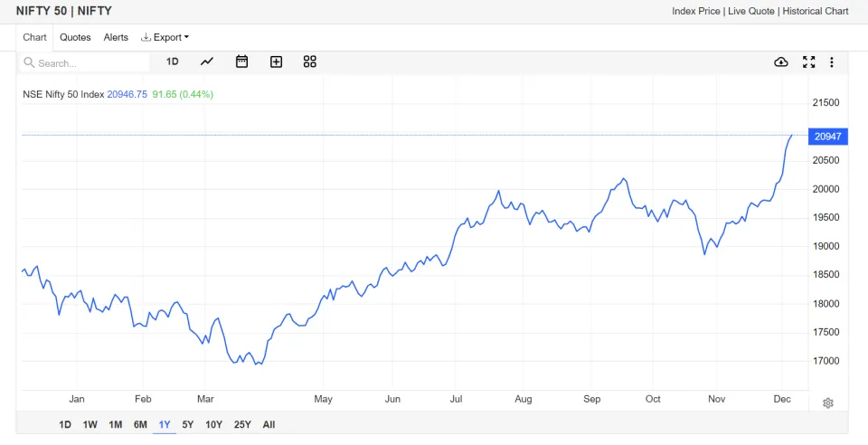Click the cloud download icon
The width and height of the screenshot is (868, 445).
[781, 62]
